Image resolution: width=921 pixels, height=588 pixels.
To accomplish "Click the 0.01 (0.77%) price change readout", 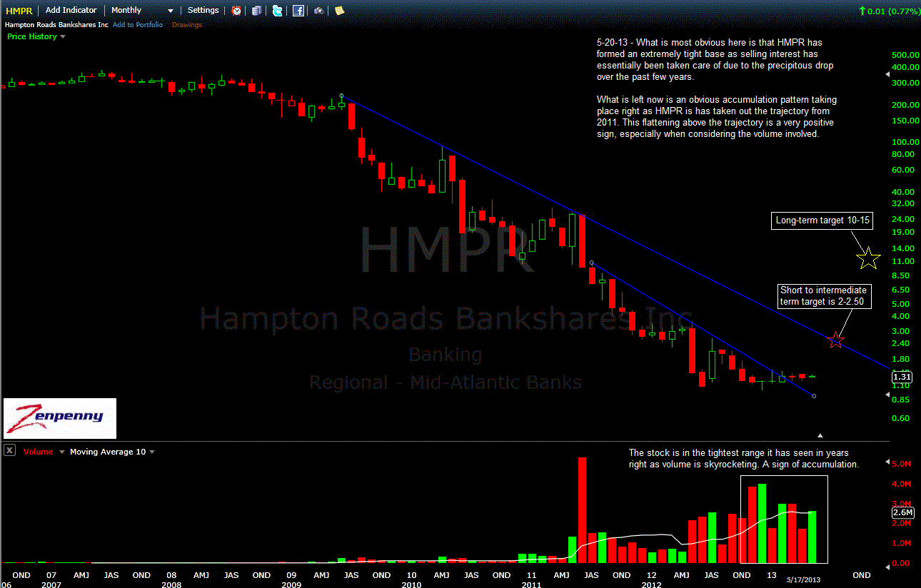I will tap(889, 11).
